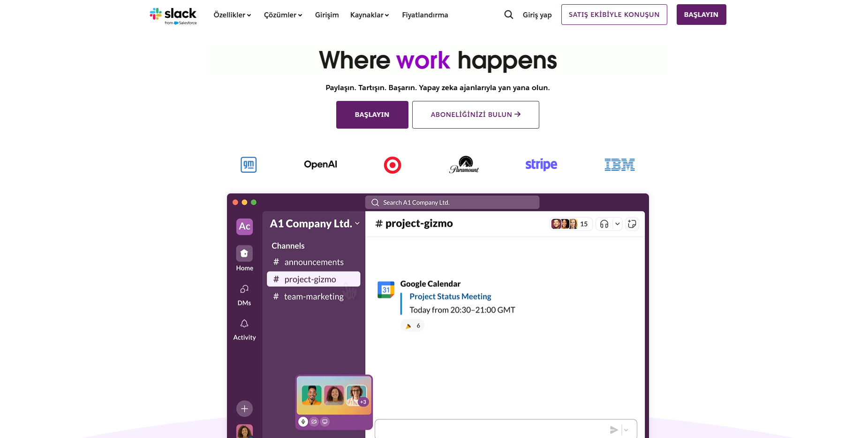Viewport: 868px width, 438px height.
Task: Start a huddle with the headphones icon
Action: (x=604, y=224)
